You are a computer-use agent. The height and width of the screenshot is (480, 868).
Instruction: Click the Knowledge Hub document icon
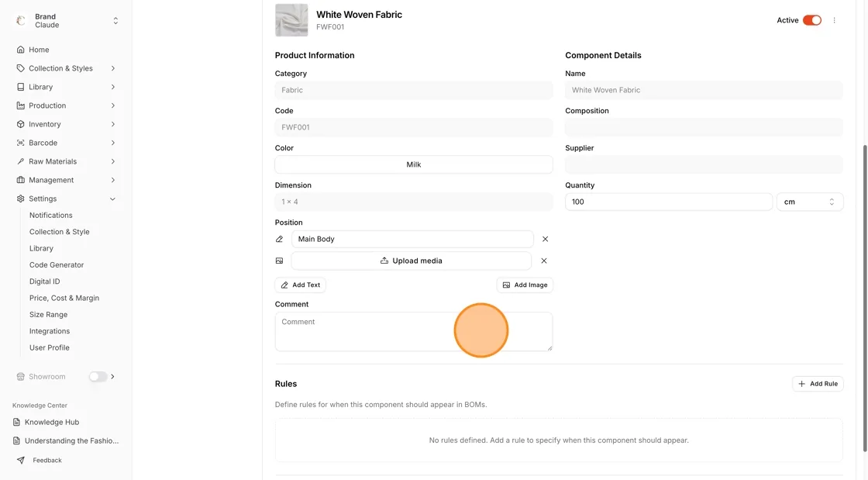pyautogui.click(x=16, y=422)
